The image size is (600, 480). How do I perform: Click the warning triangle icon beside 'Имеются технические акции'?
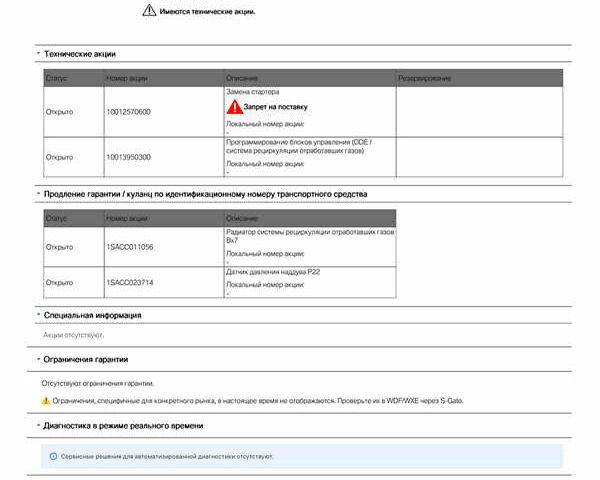148,11
